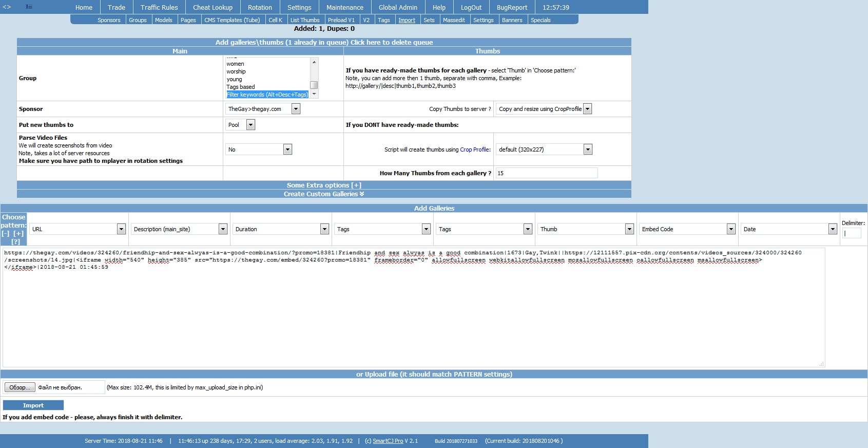Click the [-] remove pattern column link
The width and height of the screenshot is (868, 448).
[x=6, y=233]
